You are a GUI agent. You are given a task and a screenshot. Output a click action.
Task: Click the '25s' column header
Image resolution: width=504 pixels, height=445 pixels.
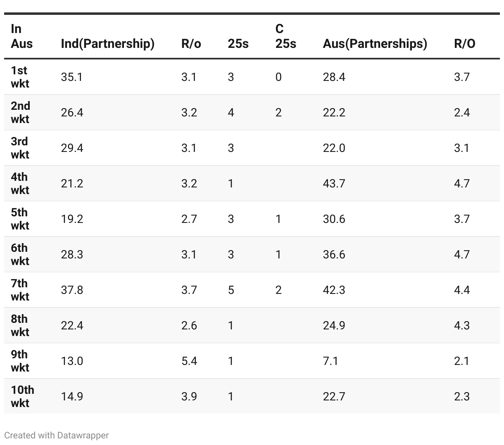pos(238,44)
